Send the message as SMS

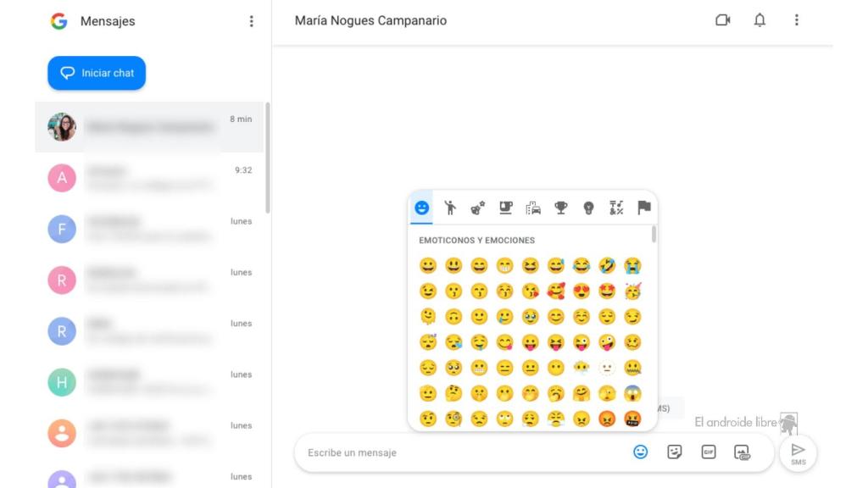coord(798,454)
